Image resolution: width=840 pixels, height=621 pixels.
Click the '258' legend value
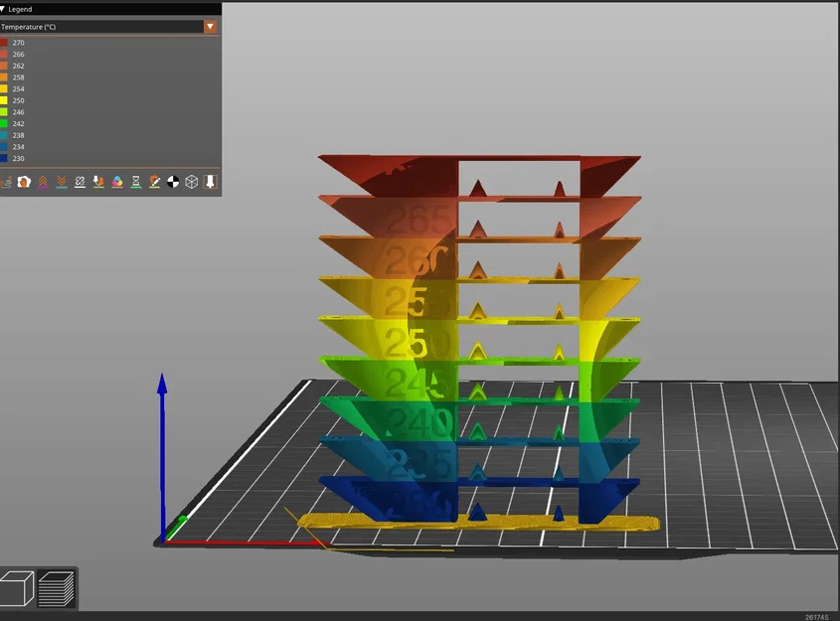coord(18,78)
